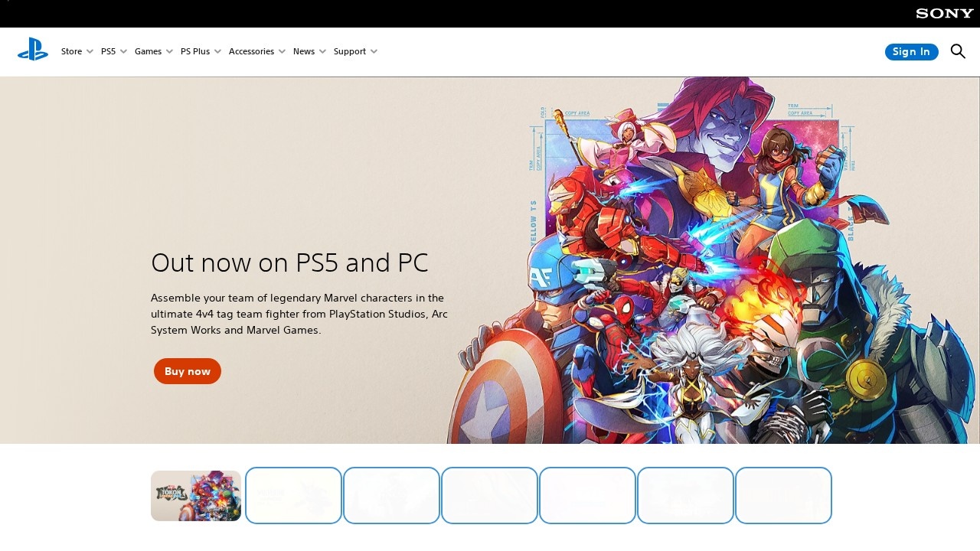The image size is (980, 551).
Task: Click the Sign In button
Action: tap(911, 52)
